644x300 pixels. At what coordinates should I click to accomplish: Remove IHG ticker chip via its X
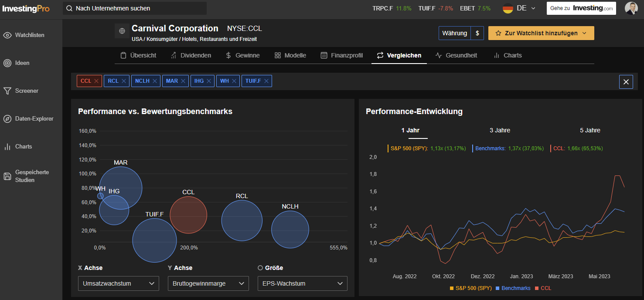(x=209, y=81)
